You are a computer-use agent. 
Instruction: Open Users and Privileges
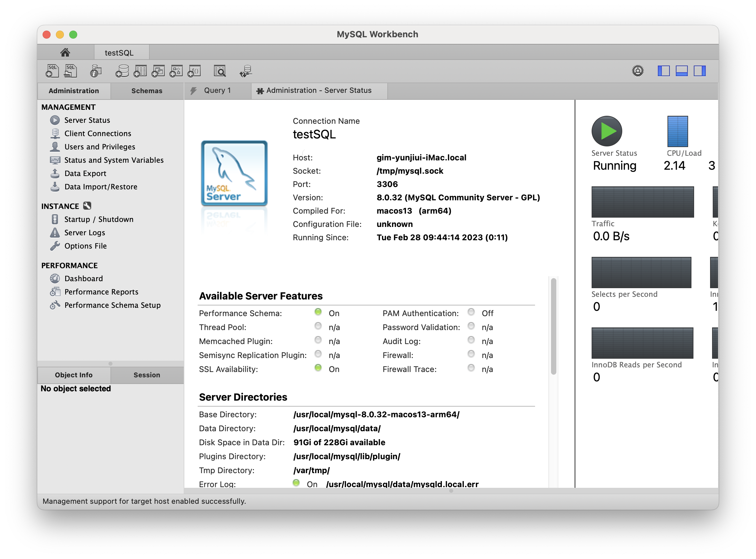pyautogui.click(x=99, y=146)
